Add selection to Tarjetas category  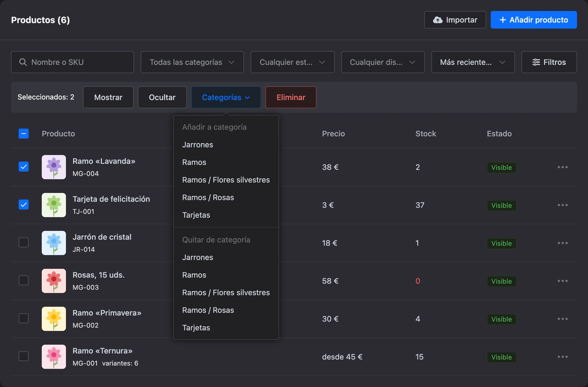226,215
